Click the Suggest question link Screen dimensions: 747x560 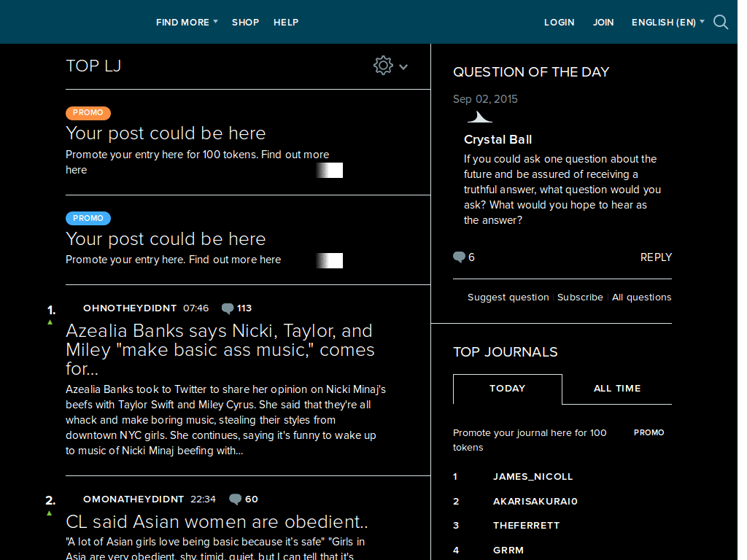point(508,297)
